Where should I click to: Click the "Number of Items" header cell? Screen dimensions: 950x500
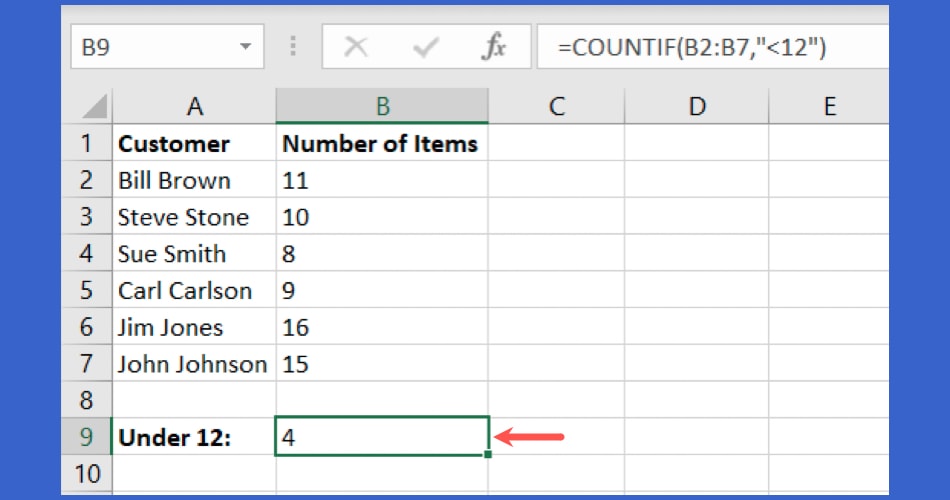tap(382, 143)
